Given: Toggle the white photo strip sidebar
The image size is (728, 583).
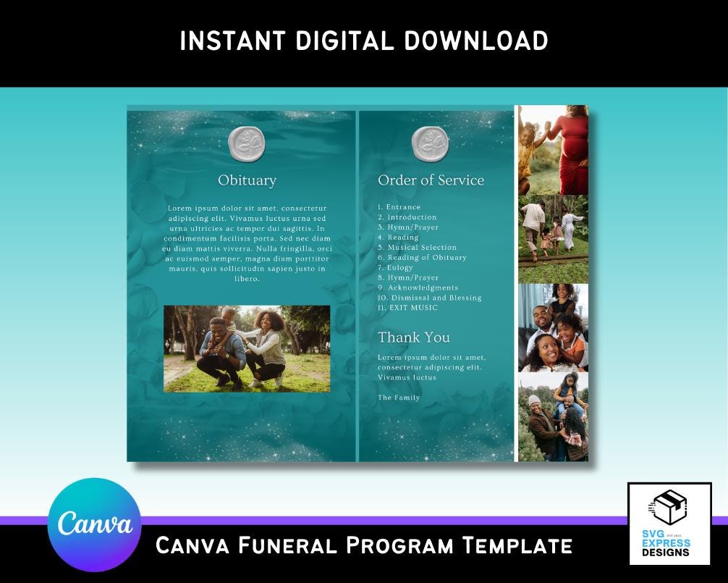Looking at the screenshot, I should 553,282.
